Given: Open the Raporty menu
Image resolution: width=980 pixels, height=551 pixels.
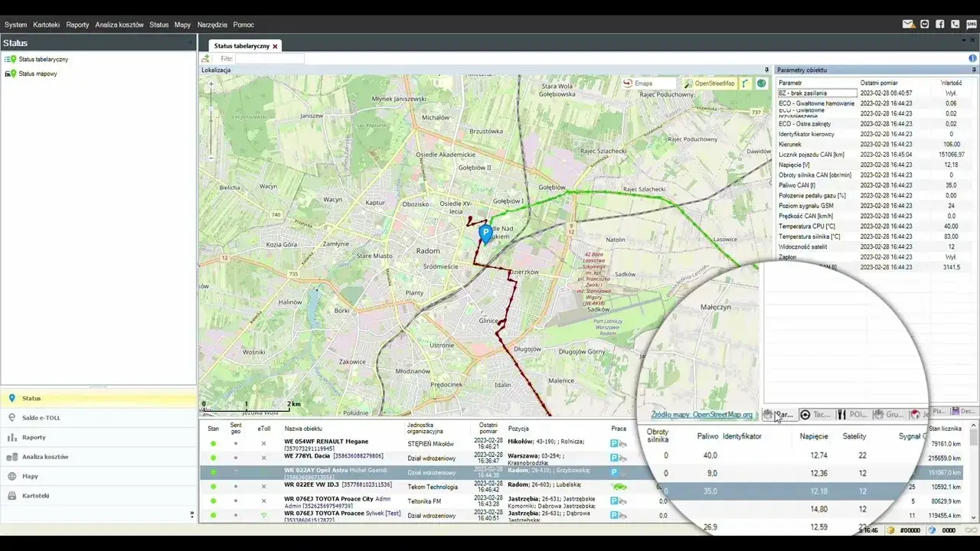Looking at the screenshot, I should 77,24.
